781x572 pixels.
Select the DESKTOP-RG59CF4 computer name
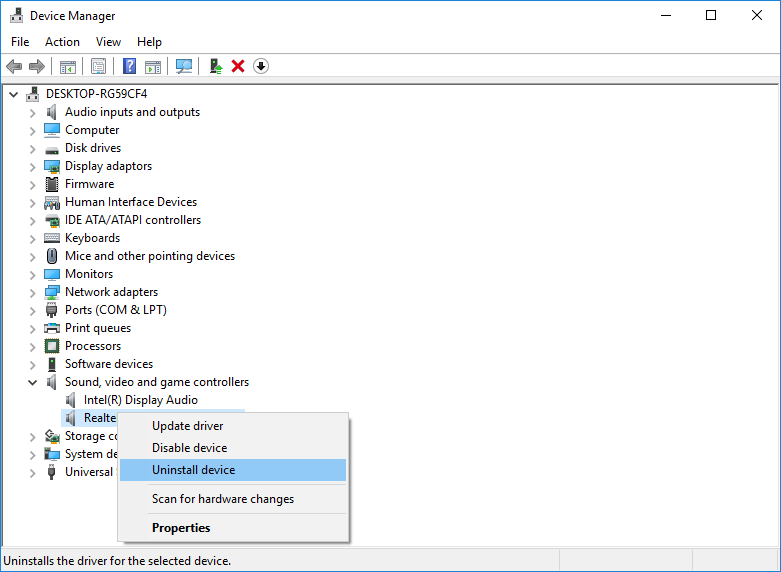click(x=97, y=94)
